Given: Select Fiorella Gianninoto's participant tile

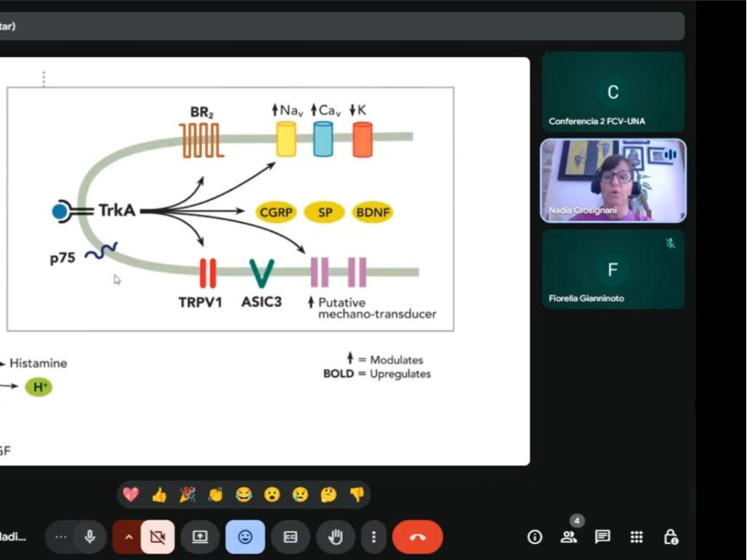Looking at the screenshot, I should (x=613, y=270).
